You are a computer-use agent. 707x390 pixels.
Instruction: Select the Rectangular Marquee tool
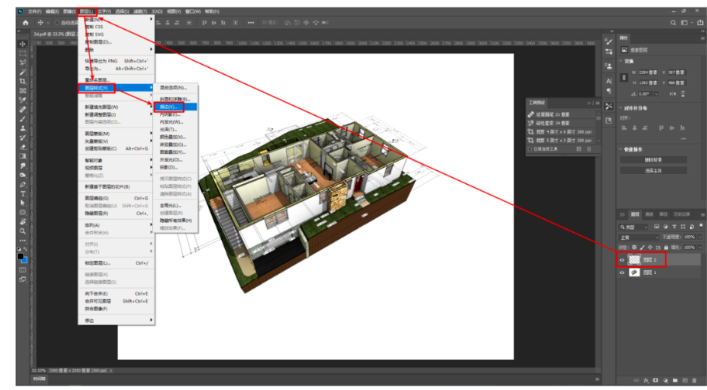point(23,53)
